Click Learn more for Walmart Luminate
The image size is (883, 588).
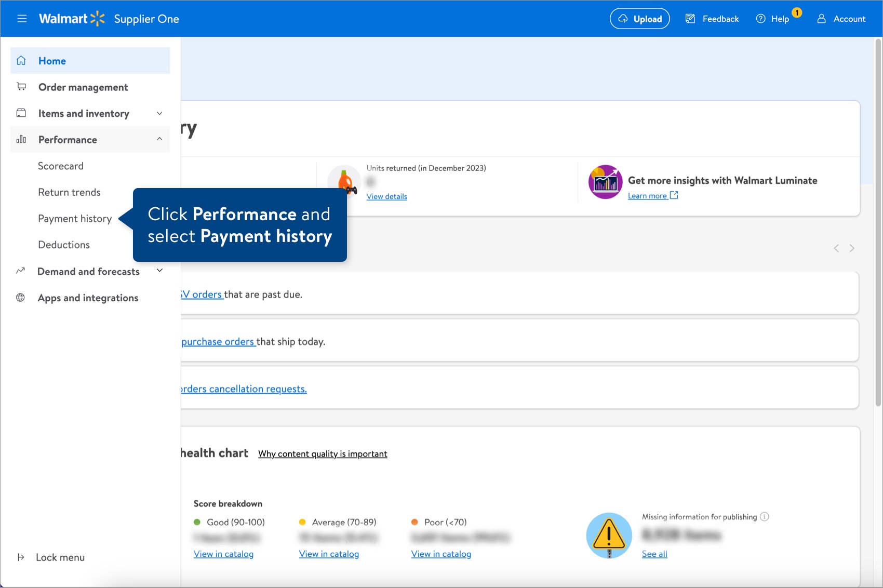[x=648, y=195]
